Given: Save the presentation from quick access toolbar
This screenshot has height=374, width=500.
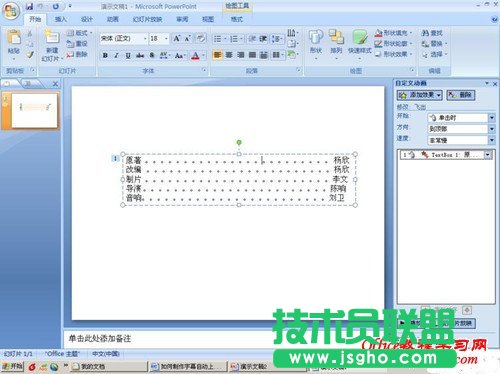Looking at the screenshot, I should click(30, 6).
